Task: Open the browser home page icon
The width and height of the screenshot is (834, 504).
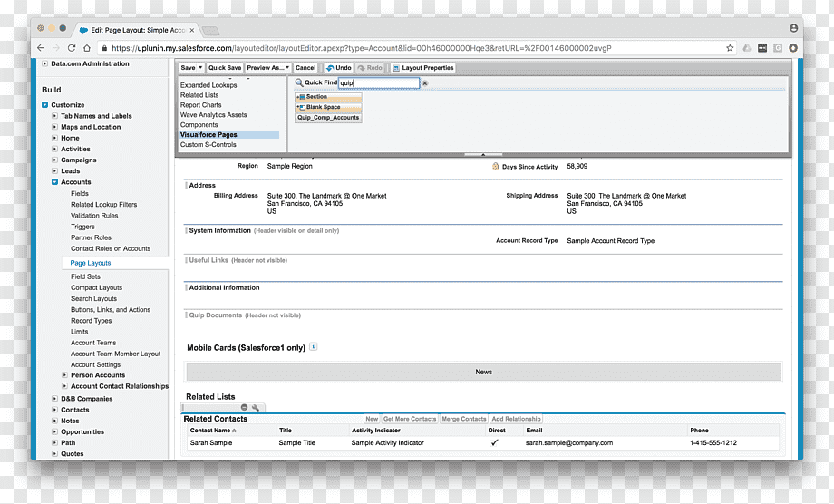Action: (87, 48)
